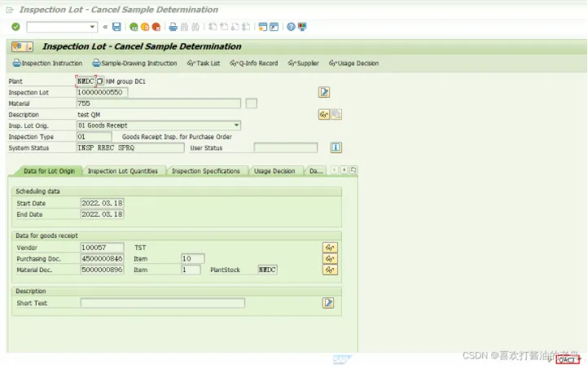Image resolution: width=588 pixels, height=369 pixels.
Task: Click the Create New Session icon
Action: pos(263,27)
